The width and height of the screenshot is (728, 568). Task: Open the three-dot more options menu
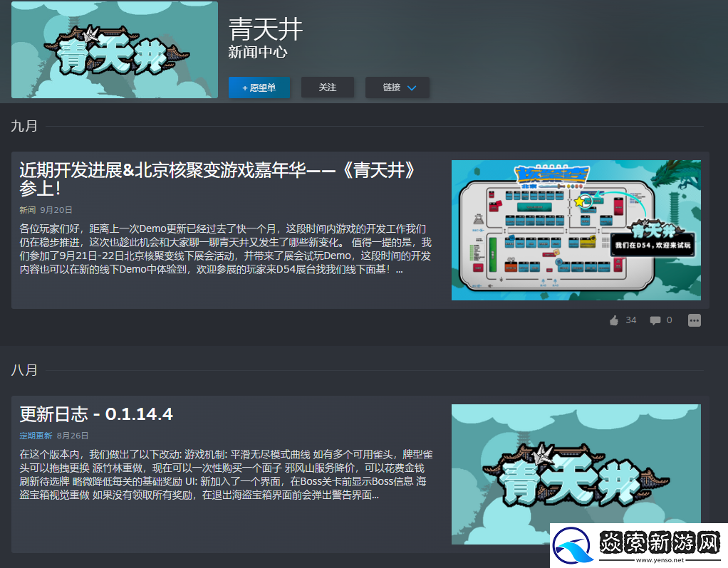(x=694, y=320)
